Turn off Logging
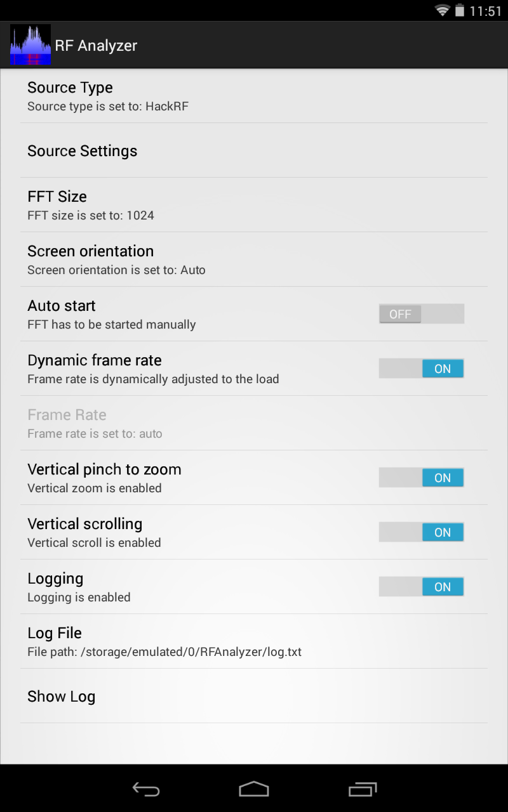Image resolution: width=508 pixels, height=812 pixels. [421, 586]
